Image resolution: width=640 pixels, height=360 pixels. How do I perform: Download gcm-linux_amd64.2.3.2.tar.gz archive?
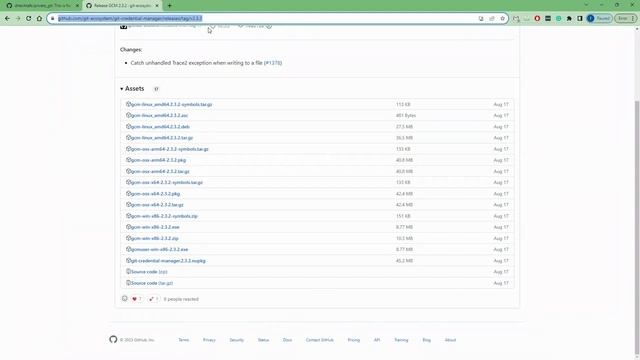162,138
